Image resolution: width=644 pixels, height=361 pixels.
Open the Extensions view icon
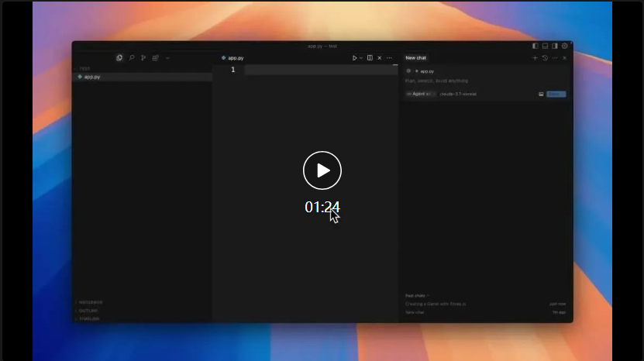[x=156, y=57]
